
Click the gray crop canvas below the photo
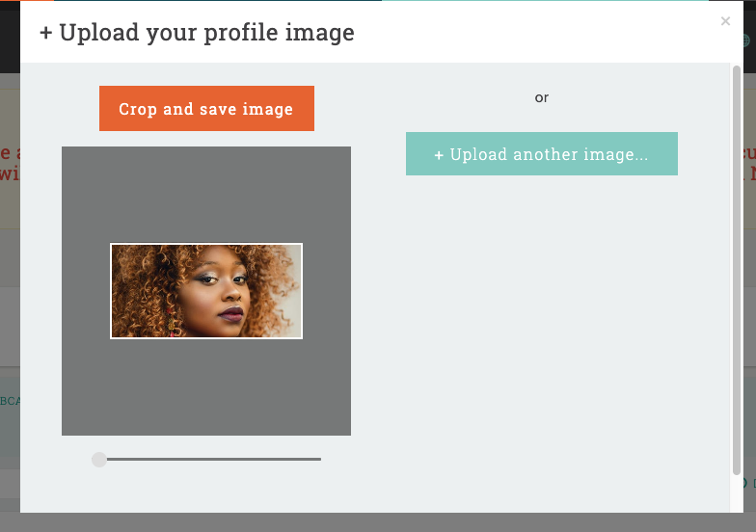pyautogui.click(x=206, y=386)
